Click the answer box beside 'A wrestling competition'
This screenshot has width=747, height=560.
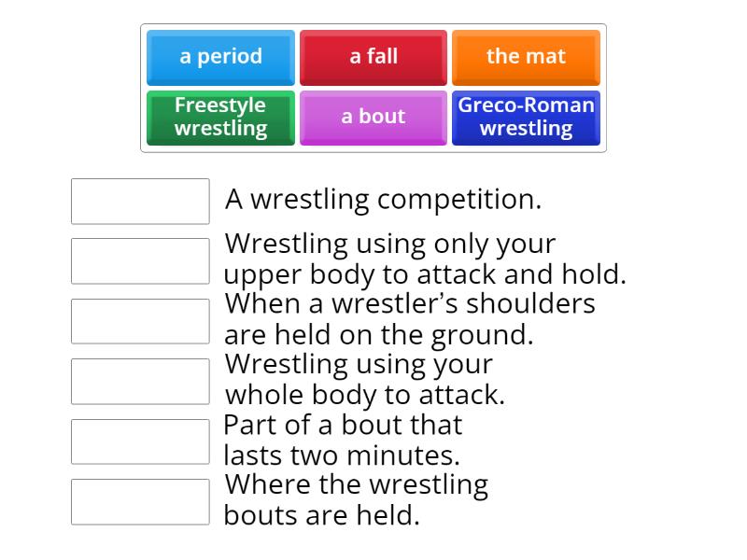click(139, 202)
